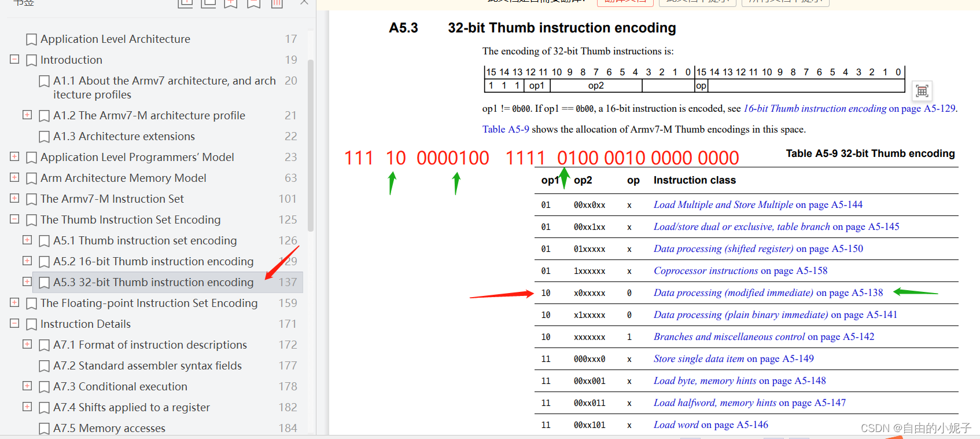Click the caption 'Table A5-9 32-bit Thumb encoding'

870,153
